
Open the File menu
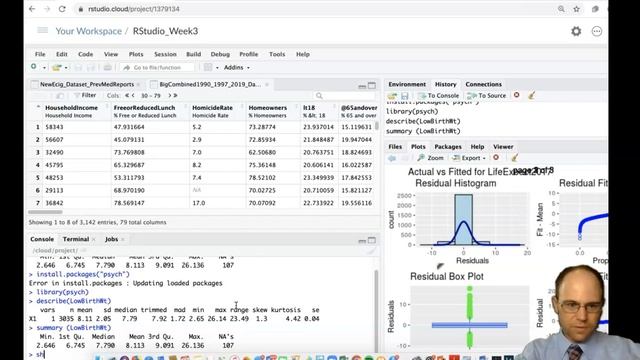40,54
